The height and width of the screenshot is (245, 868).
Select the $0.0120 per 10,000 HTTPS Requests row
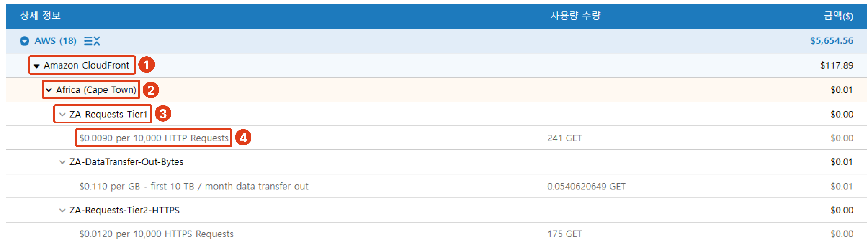pyautogui.click(x=156, y=234)
